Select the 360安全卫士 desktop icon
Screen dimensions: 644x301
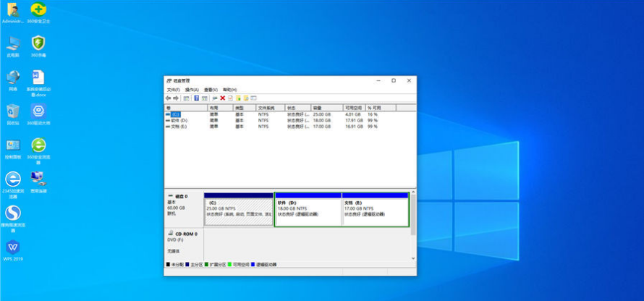point(38,10)
